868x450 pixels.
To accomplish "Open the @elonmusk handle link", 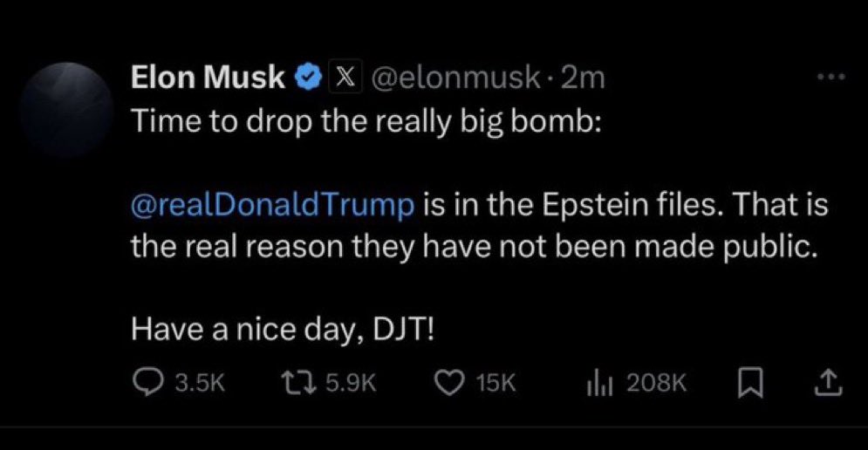I will (x=454, y=78).
